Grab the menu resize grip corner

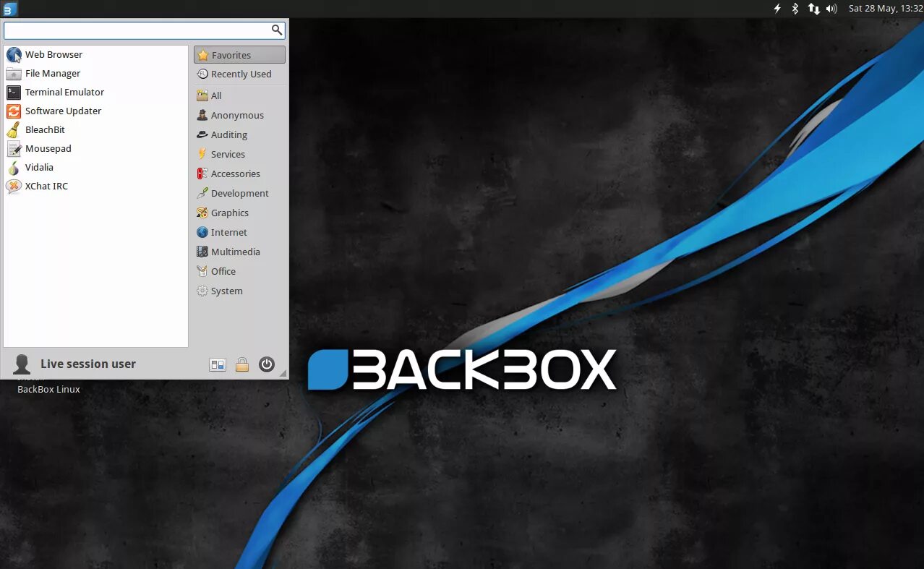283,374
